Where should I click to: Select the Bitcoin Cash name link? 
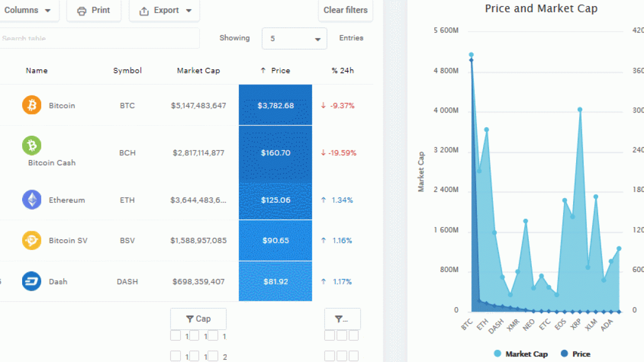point(52,163)
